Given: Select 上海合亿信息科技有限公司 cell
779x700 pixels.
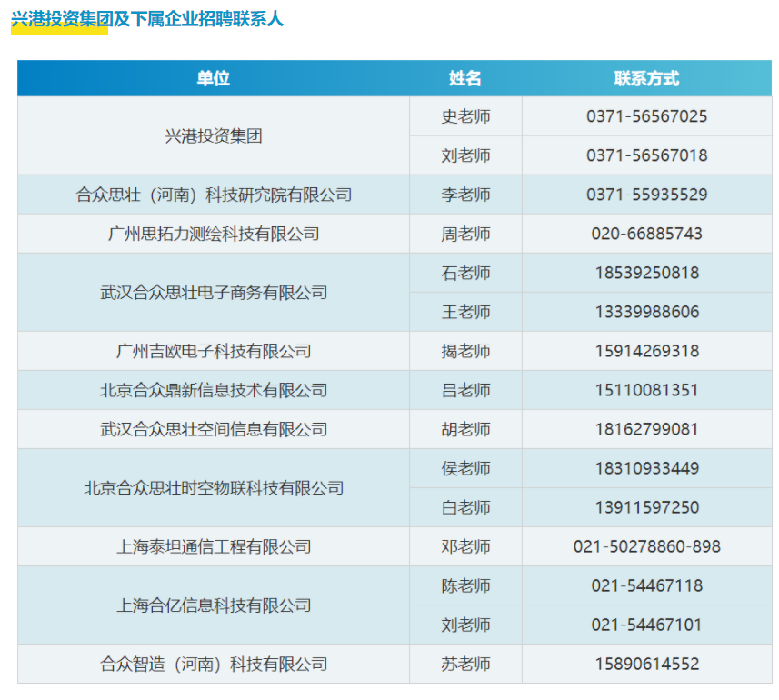Looking at the screenshot, I should [213, 605].
